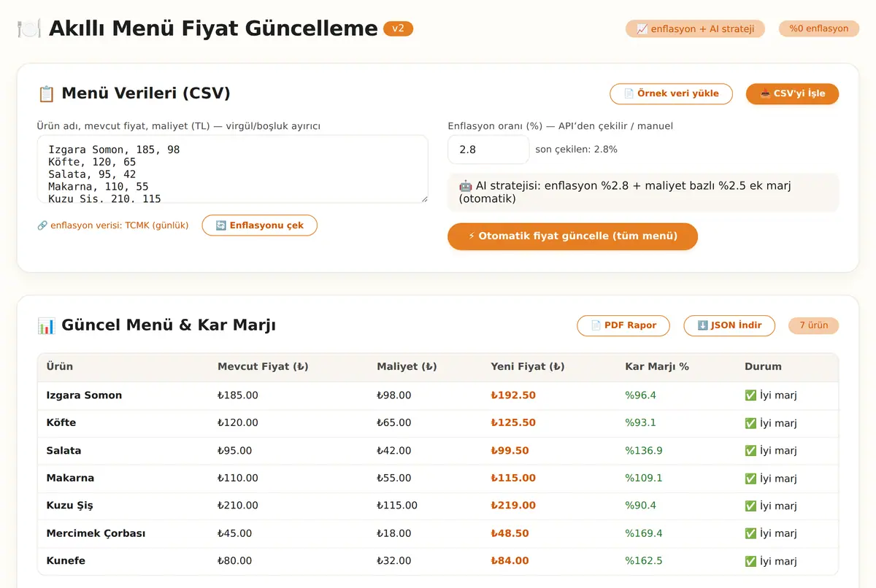Image resolution: width=876 pixels, height=588 pixels.
Task: Click the green check icon in Köfte row
Action: pyautogui.click(x=750, y=423)
